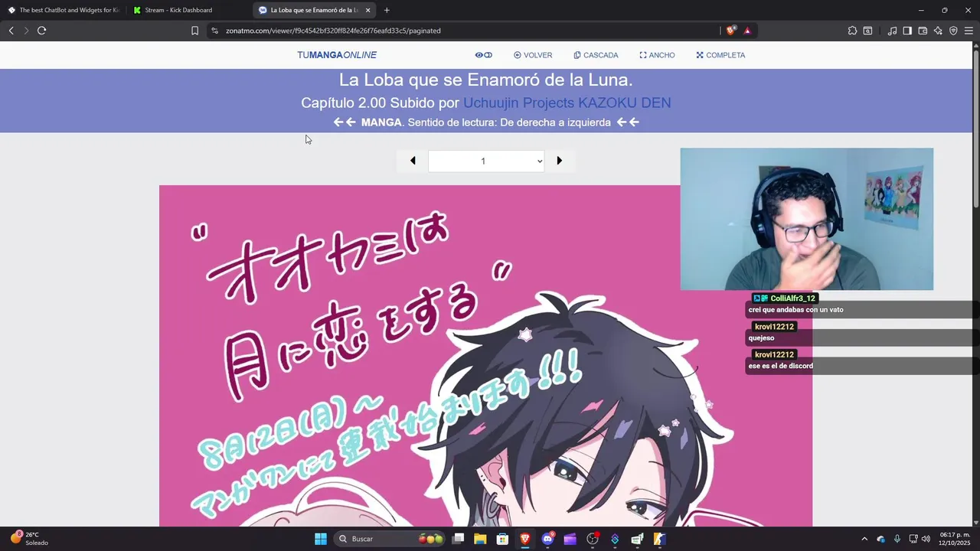Open Leo AI sparkle icon
The width and height of the screenshot is (980, 551).
(x=938, y=31)
